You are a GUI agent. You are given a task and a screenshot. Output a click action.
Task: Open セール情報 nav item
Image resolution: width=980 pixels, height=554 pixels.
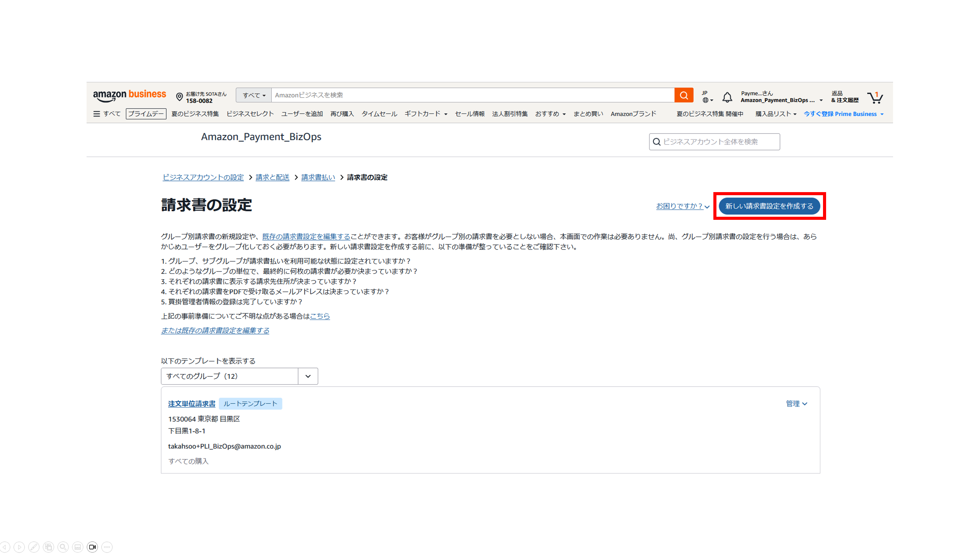click(470, 114)
